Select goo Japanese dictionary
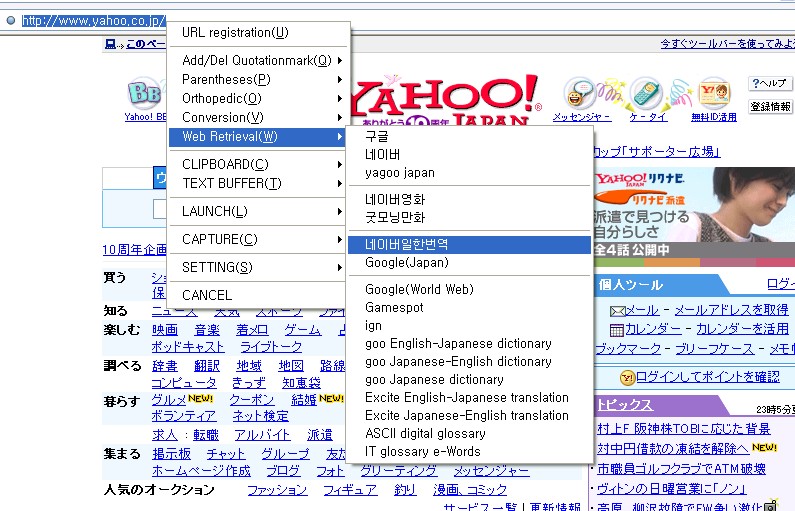This screenshot has height=511, width=795. click(x=469, y=380)
